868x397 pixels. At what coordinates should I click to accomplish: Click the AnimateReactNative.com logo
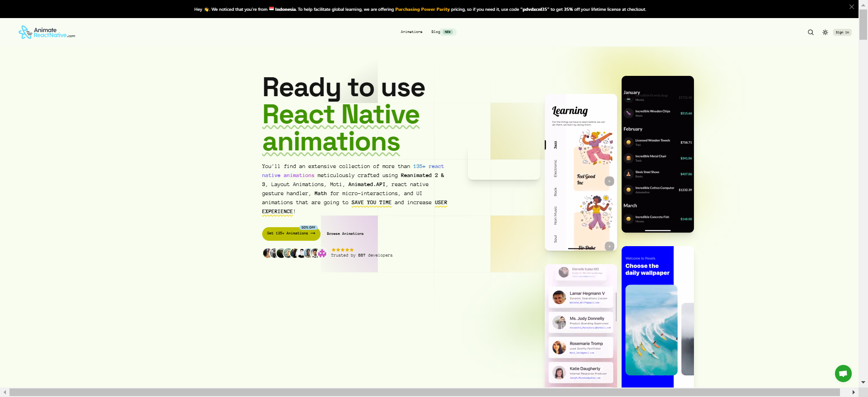[x=47, y=32]
